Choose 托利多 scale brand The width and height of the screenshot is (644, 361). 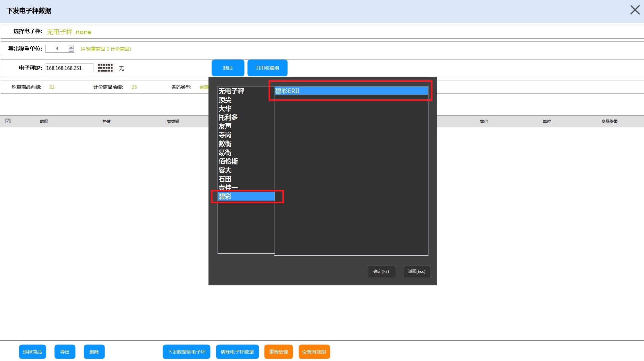228,118
